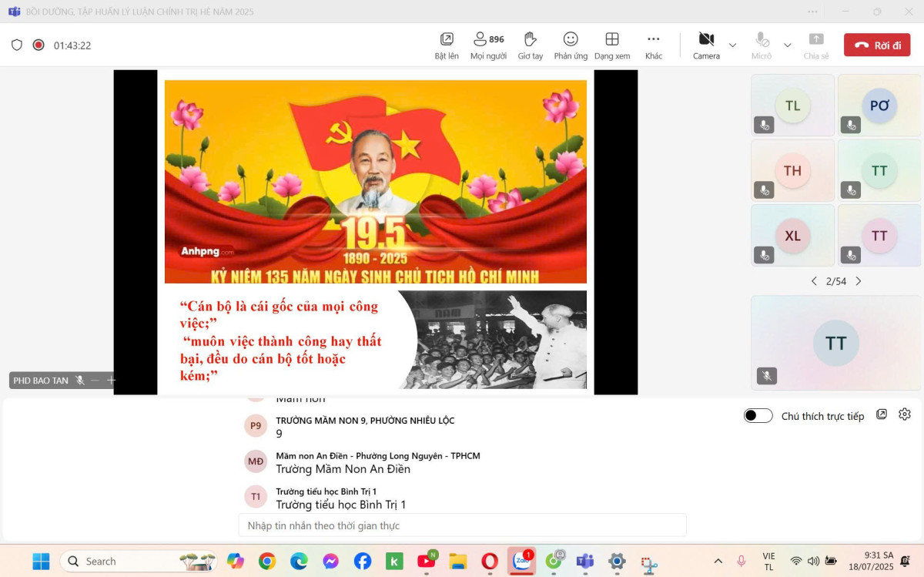Open the Mọi người participants panel
This screenshot has height=577, width=924.
point(488,45)
